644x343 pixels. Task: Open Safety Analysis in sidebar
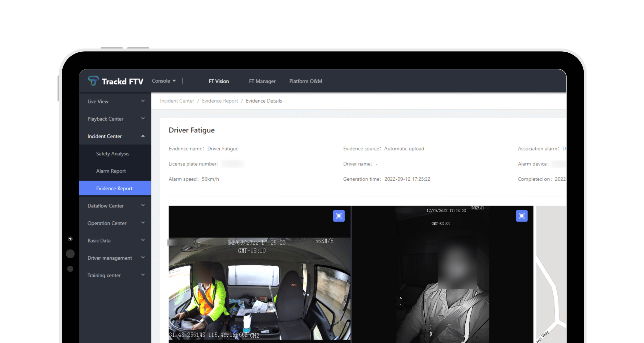click(x=112, y=154)
